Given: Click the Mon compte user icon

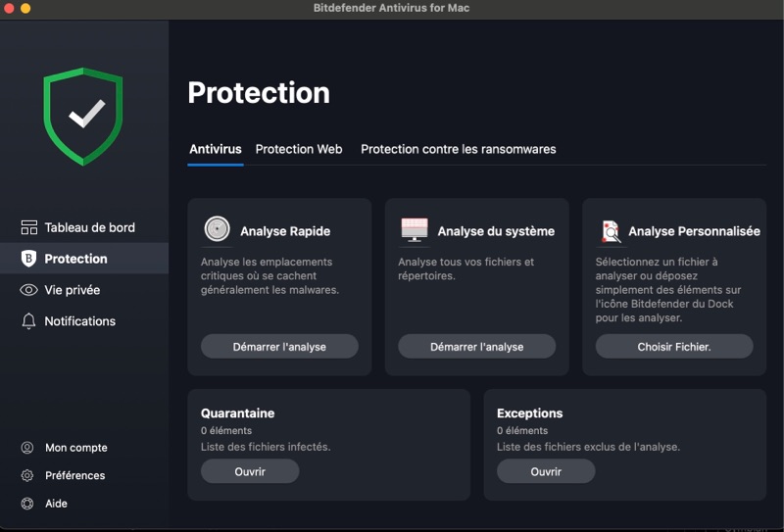Looking at the screenshot, I should pos(27,448).
